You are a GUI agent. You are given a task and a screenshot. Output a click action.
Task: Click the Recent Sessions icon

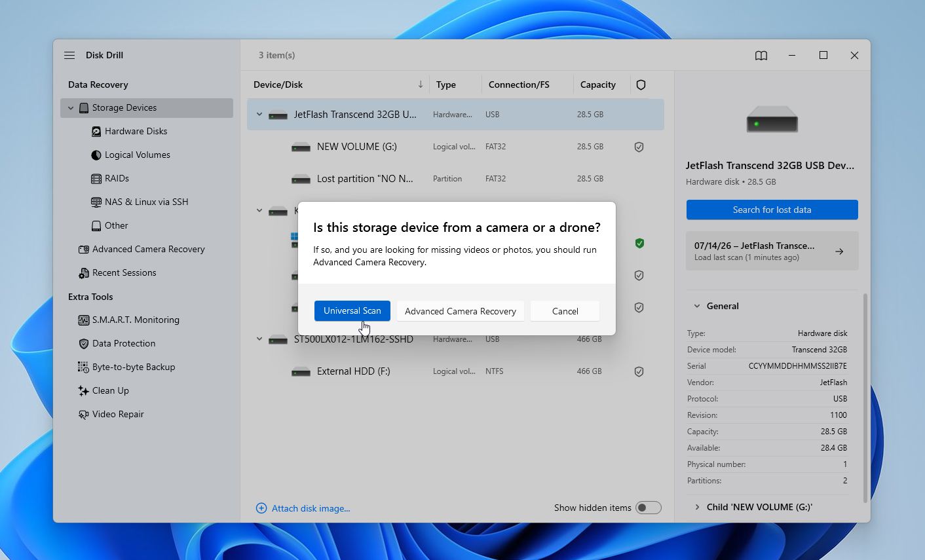(x=84, y=273)
